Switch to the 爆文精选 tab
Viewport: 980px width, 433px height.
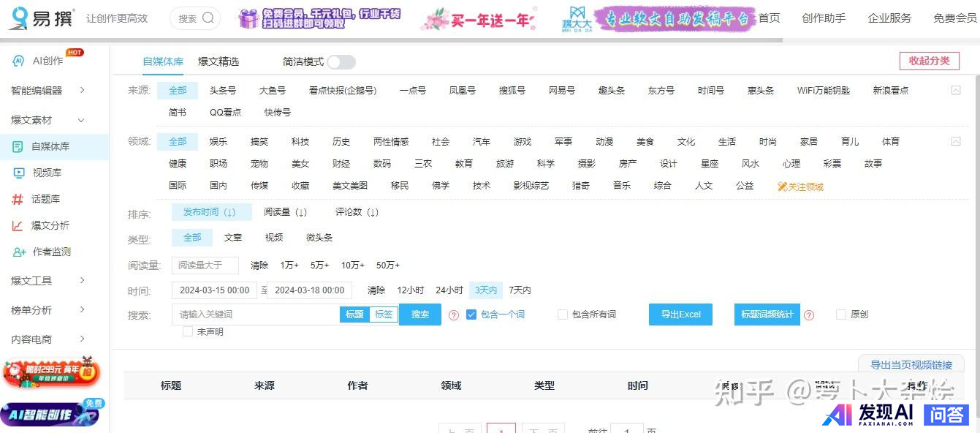coord(219,61)
